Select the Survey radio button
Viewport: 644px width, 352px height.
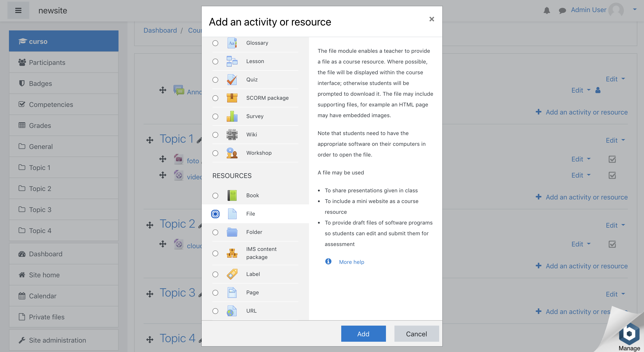(x=215, y=117)
